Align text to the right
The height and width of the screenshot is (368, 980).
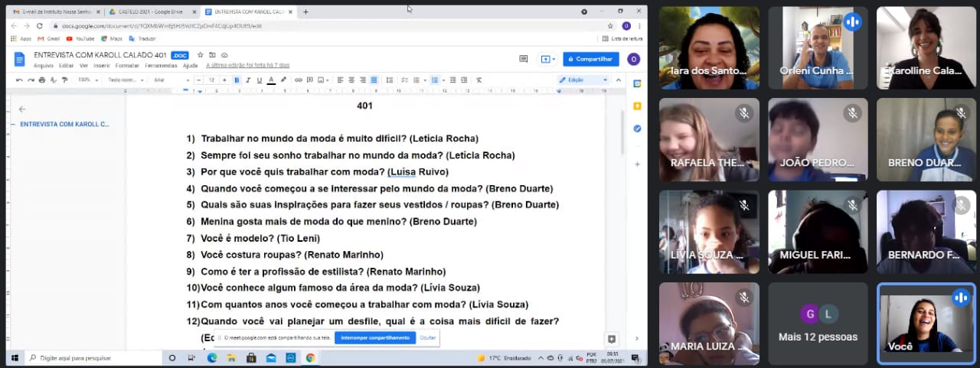[x=363, y=80]
